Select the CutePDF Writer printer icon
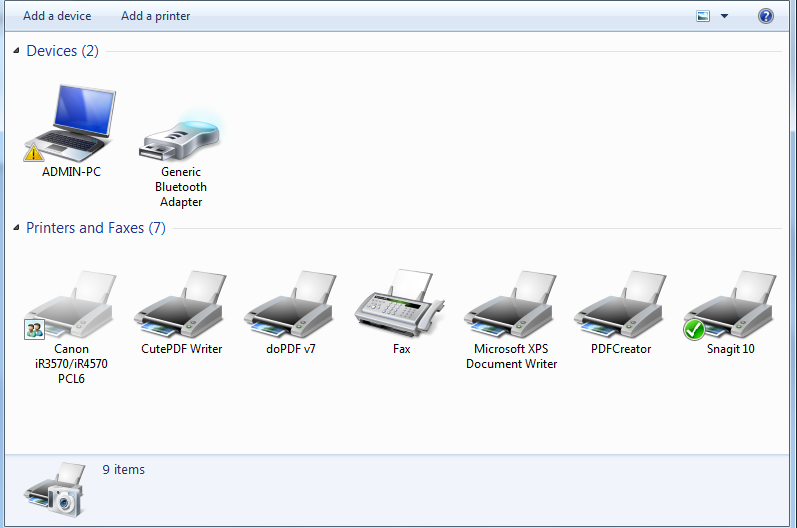This screenshot has height=528, width=797. 180,304
